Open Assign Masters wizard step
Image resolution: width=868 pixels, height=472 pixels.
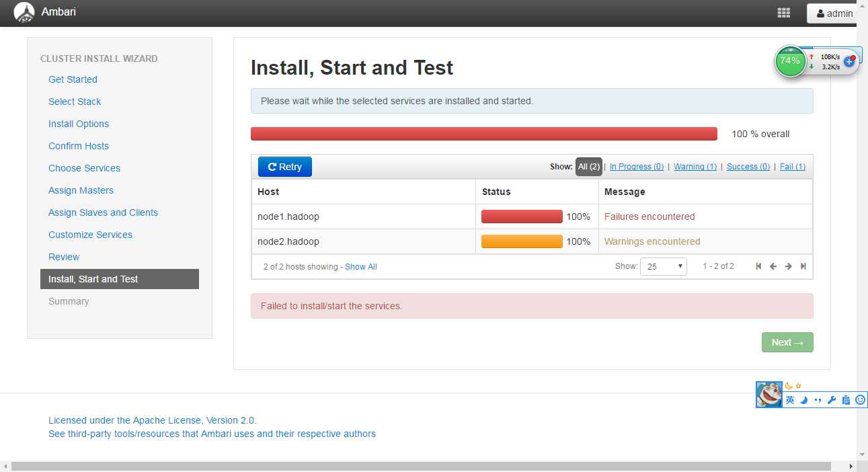point(81,190)
